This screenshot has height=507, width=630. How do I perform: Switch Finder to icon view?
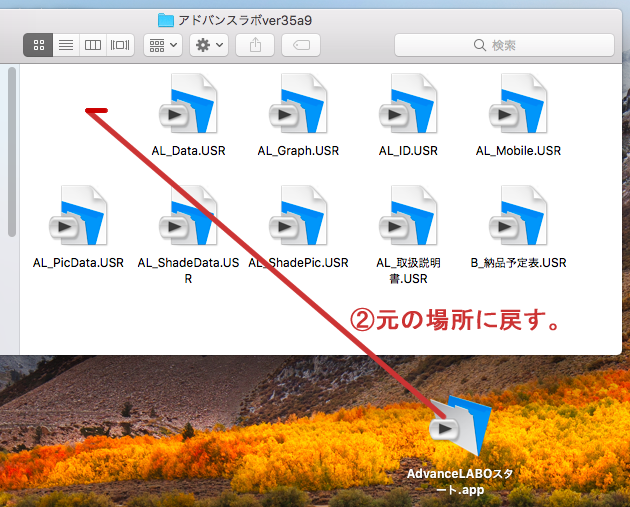pos(39,45)
